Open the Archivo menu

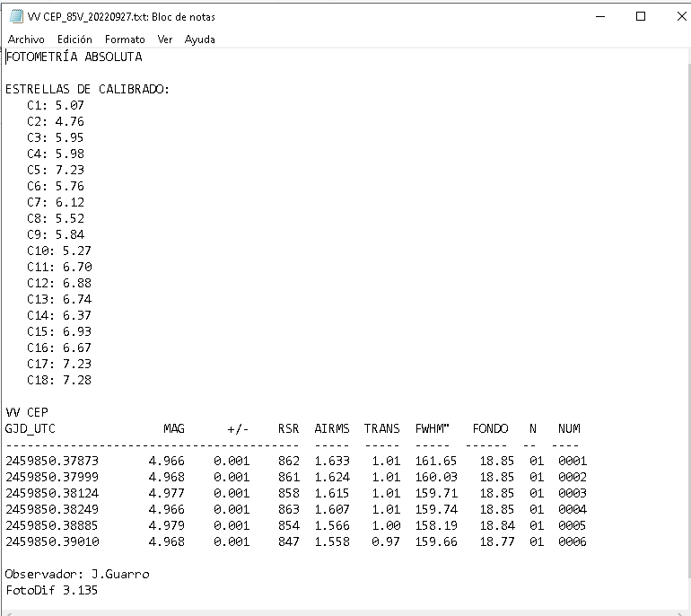click(x=26, y=40)
